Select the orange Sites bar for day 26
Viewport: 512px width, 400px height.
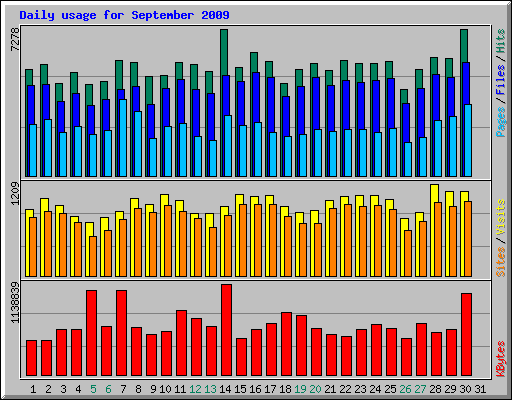click(408, 253)
